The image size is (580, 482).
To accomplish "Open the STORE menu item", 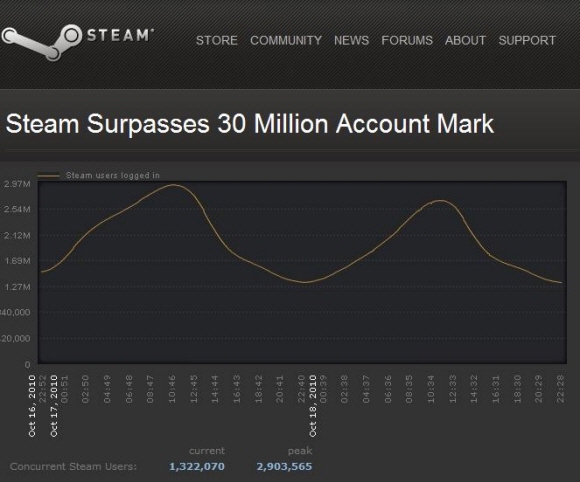I will 217,40.
